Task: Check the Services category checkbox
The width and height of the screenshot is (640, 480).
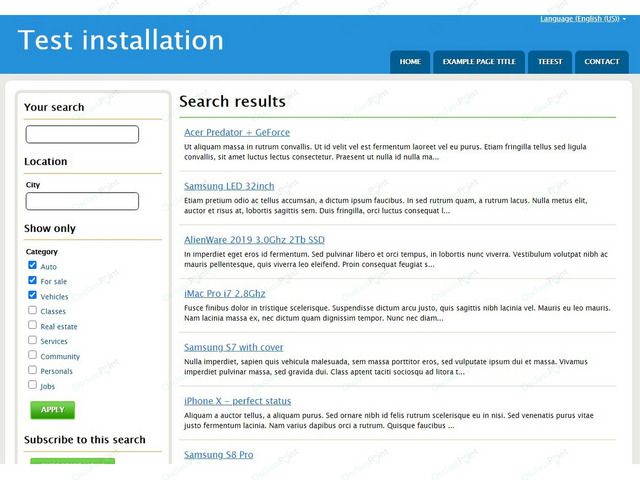Action: pos(32,340)
